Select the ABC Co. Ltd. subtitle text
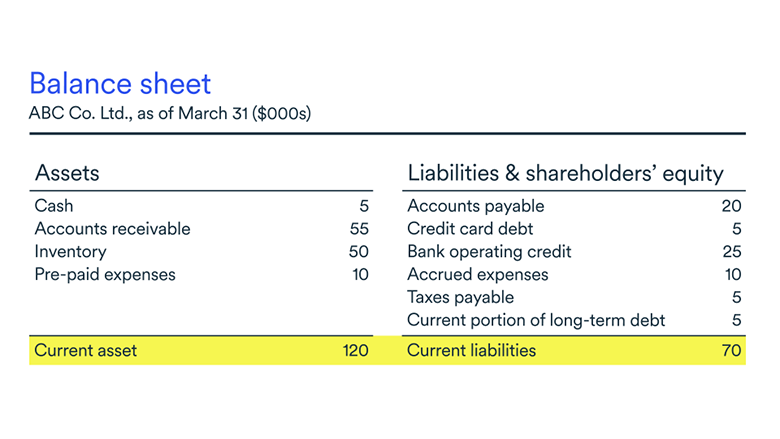The width and height of the screenshot is (780, 439). (x=170, y=113)
